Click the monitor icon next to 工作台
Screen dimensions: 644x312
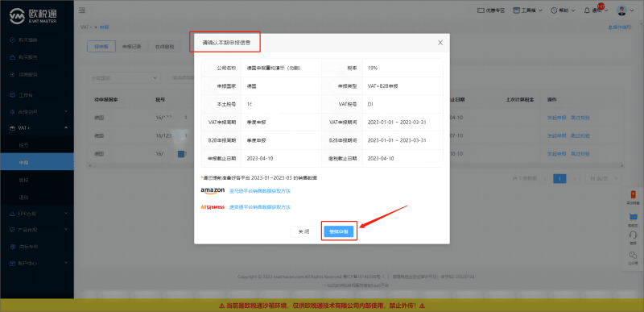pyautogui.click(x=12, y=95)
